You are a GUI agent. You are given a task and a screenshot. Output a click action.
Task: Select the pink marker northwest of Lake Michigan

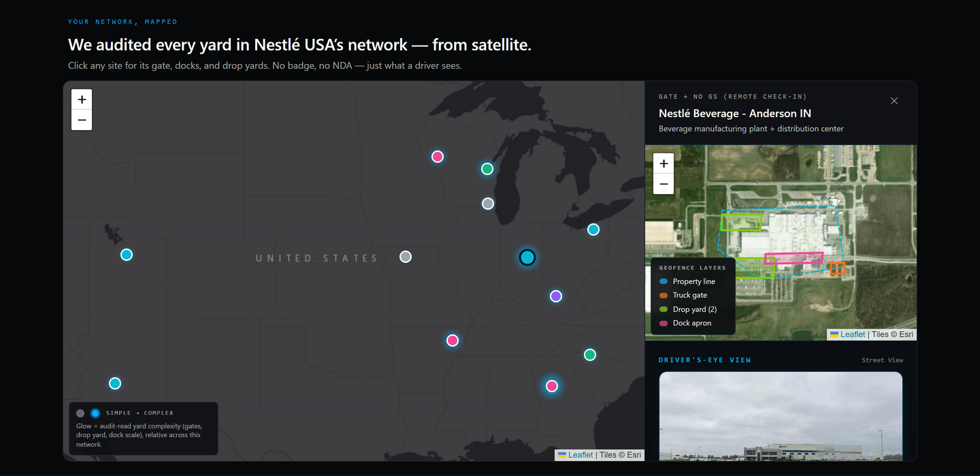(438, 157)
